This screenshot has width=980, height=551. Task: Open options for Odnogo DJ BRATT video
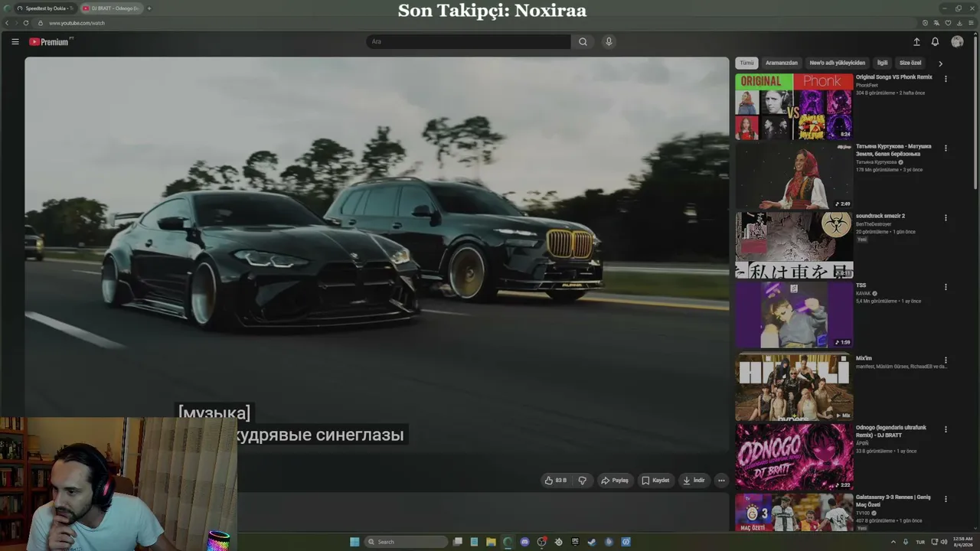[946, 429]
